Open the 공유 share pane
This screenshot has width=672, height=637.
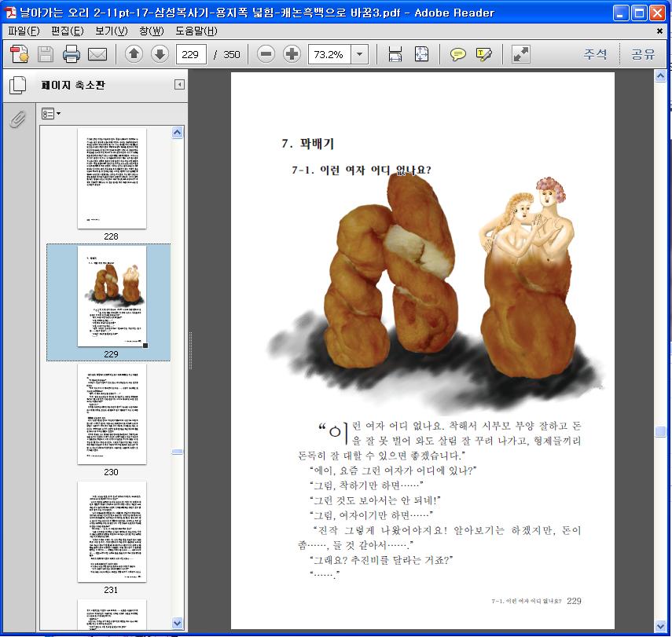click(642, 54)
